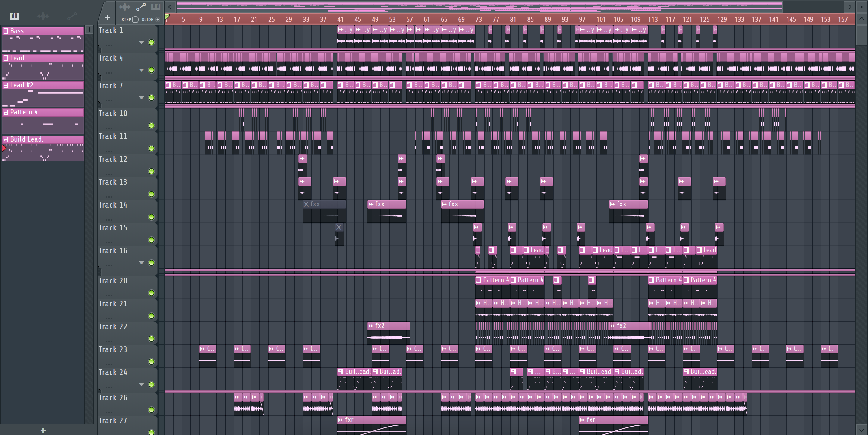Jump to bar 97 on timeline ruler
This screenshot has width=868, height=435.
(x=582, y=20)
